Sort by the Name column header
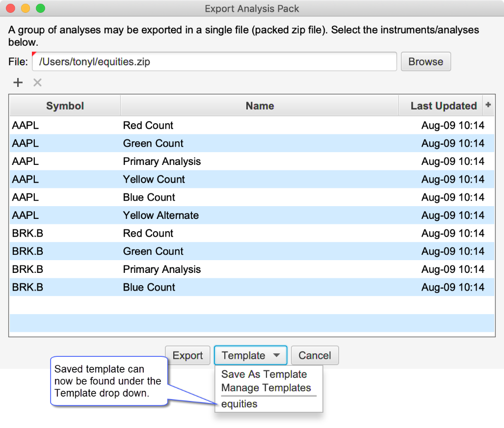 pos(260,106)
